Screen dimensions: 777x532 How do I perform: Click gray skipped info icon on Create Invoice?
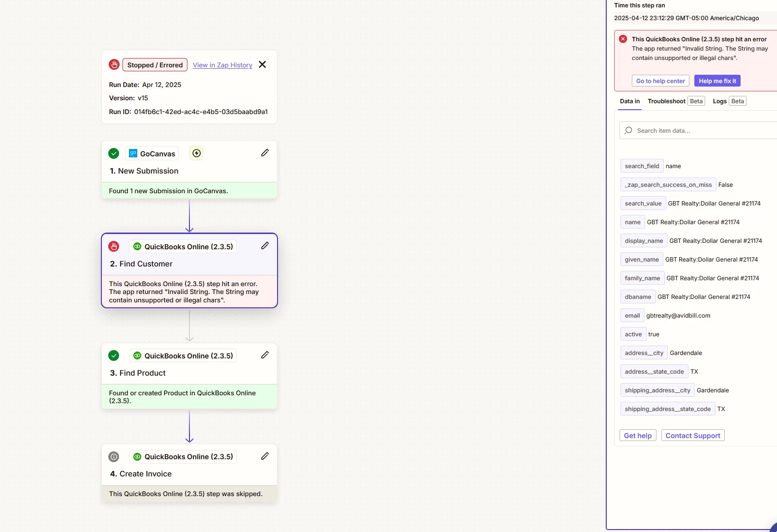pos(114,456)
